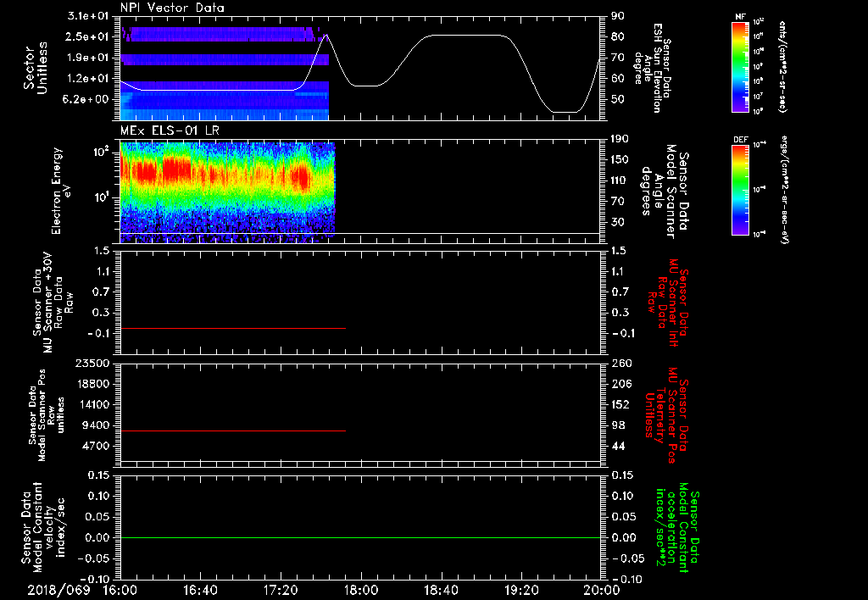Click the green zero line in the velocity panel
This screenshot has width=868, height=600.
pos(360,537)
